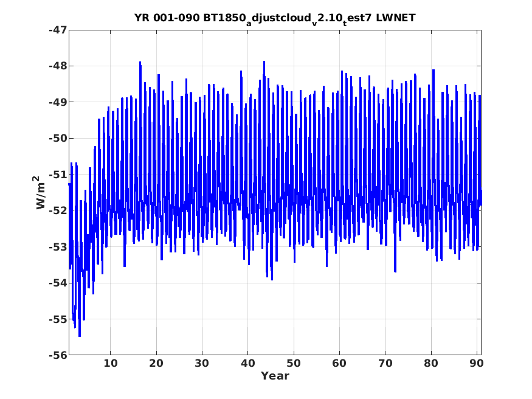Click the x-axis tick label 90
This screenshot has width=532, height=399.
[x=477, y=363]
